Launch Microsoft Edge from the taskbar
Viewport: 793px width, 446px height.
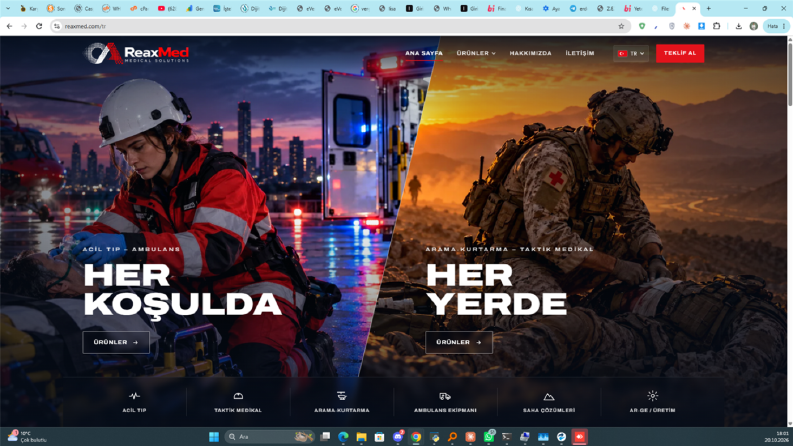[343, 437]
